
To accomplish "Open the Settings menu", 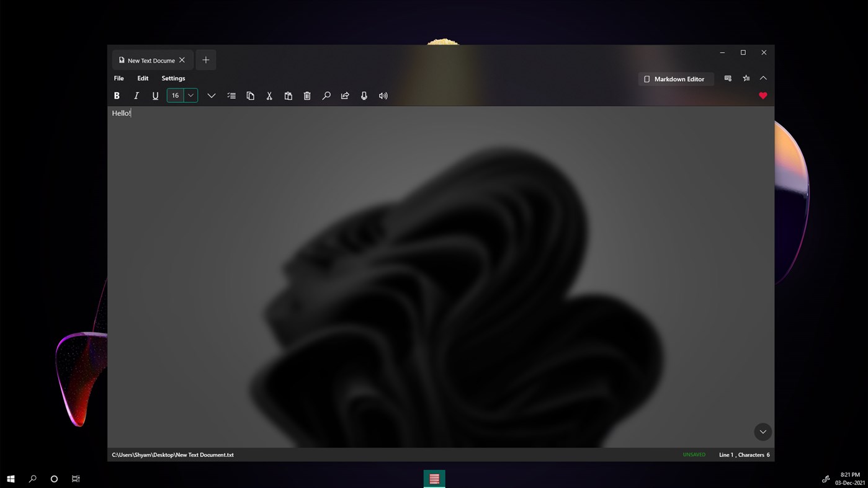I will point(173,78).
